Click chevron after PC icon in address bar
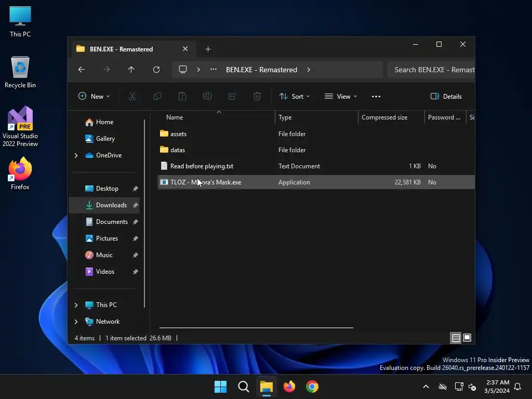The width and height of the screenshot is (532, 399). (x=198, y=70)
